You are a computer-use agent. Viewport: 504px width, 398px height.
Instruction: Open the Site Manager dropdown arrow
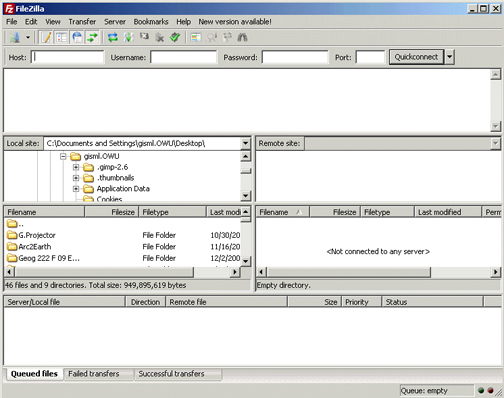(x=28, y=37)
